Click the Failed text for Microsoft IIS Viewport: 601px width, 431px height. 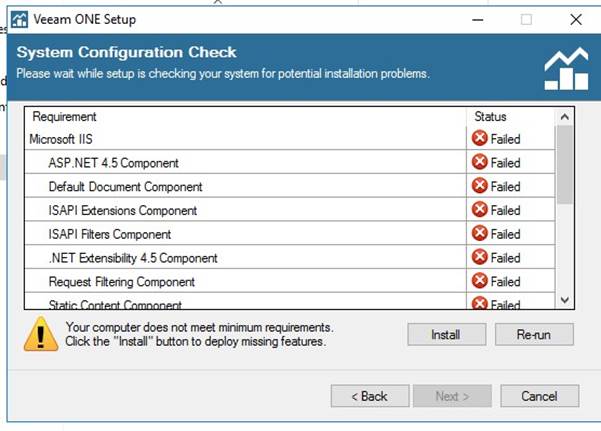505,139
